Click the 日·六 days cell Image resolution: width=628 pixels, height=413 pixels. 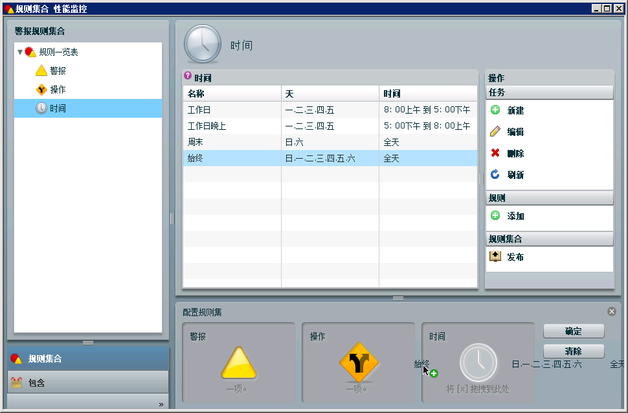294,142
